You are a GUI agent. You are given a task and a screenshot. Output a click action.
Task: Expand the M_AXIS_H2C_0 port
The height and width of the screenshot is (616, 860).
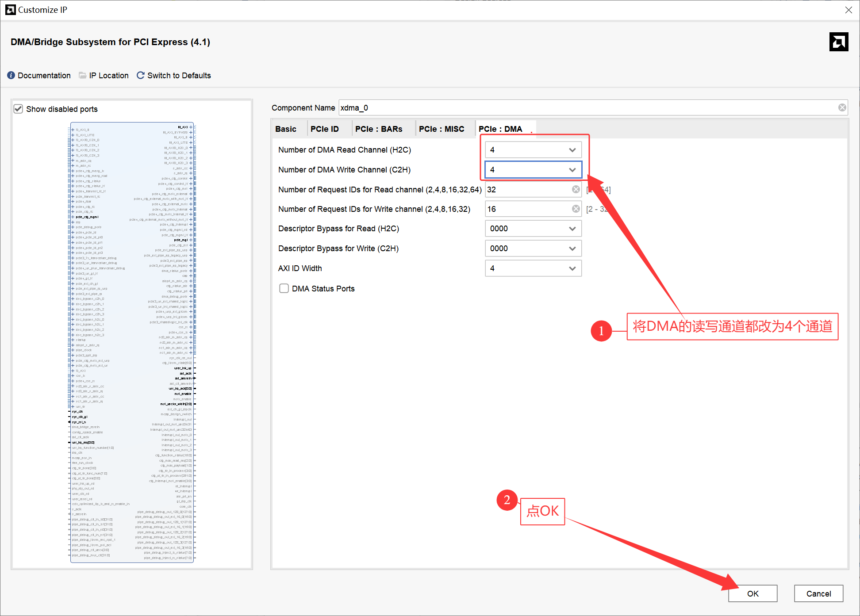pyautogui.click(x=191, y=148)
